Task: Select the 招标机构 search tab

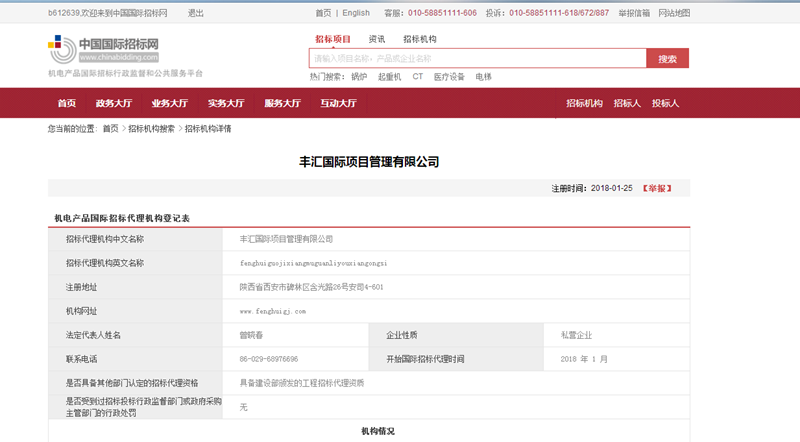Action: coord(420,39)
